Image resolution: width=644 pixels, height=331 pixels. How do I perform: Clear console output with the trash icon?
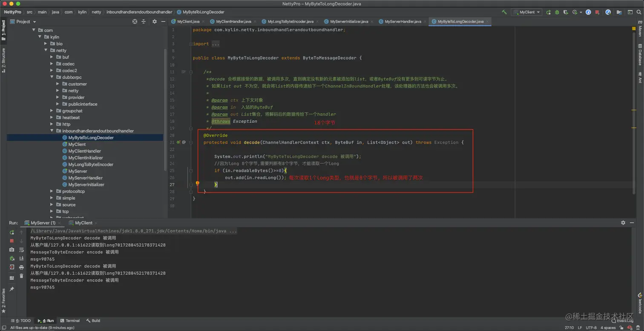tap(21, 276)
